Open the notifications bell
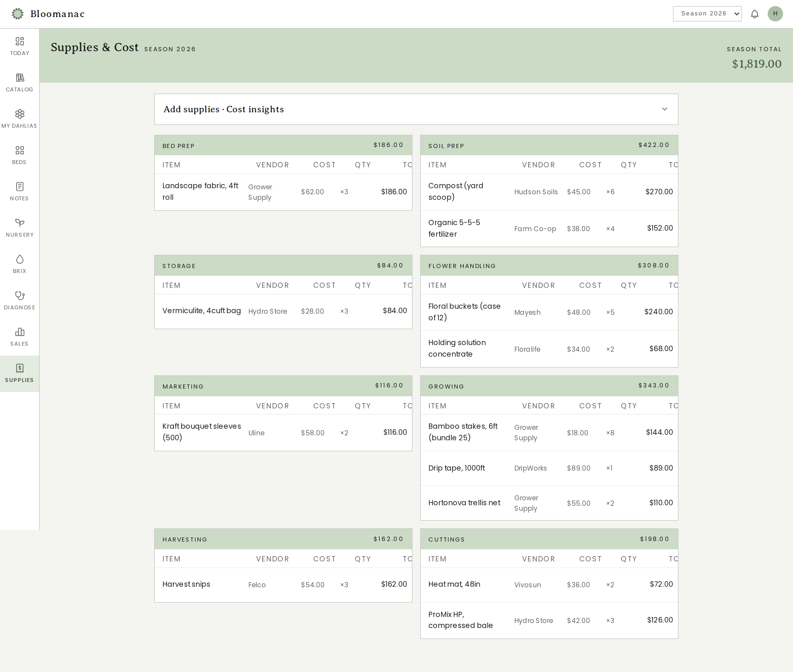Screen dimensions: 793x672 click(x=754, y=14)
